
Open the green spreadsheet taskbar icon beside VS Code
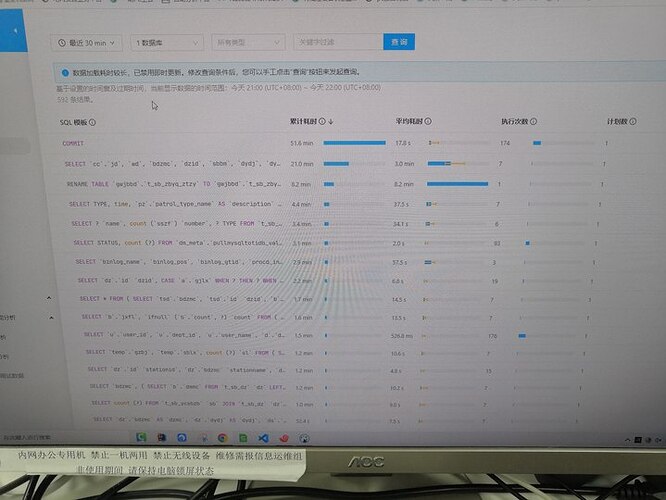243,438
